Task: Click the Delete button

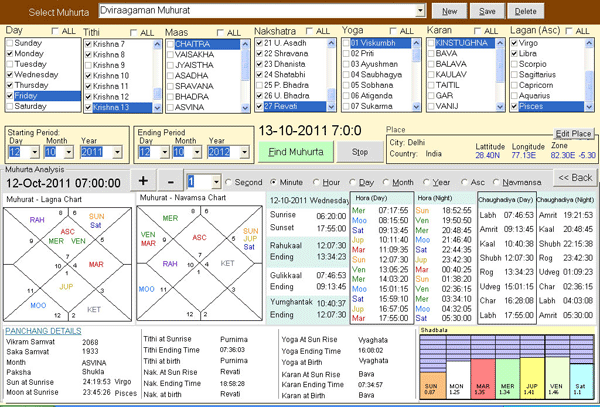Action: click(x=524, y=10)
